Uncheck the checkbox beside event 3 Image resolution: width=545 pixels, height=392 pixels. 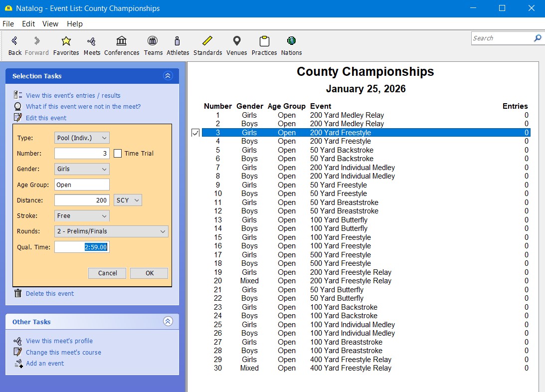pos(195,133)
